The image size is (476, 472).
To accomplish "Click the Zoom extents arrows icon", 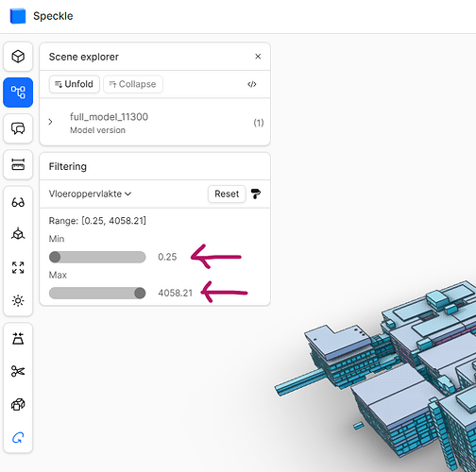I will coord(18,267).
